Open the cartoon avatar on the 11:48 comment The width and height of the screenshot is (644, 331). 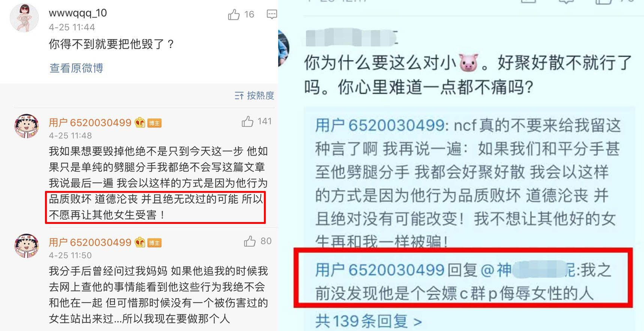[26, 126]
